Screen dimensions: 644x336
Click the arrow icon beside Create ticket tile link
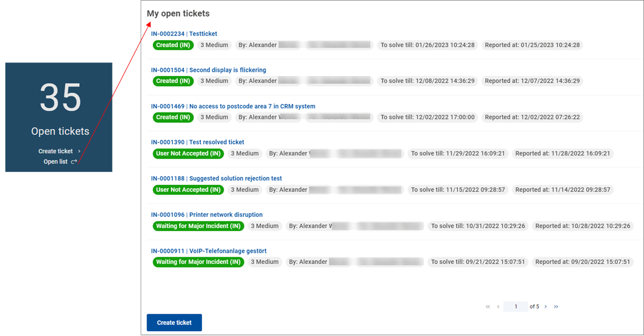pos(79,151)
